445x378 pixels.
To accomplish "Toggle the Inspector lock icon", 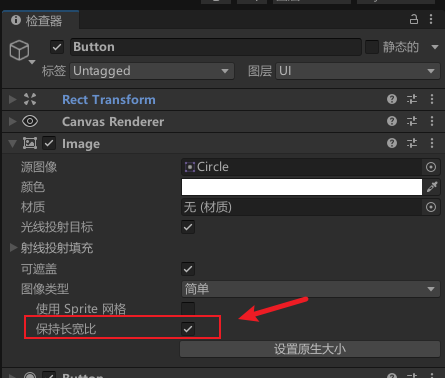I will coord(414,19).
